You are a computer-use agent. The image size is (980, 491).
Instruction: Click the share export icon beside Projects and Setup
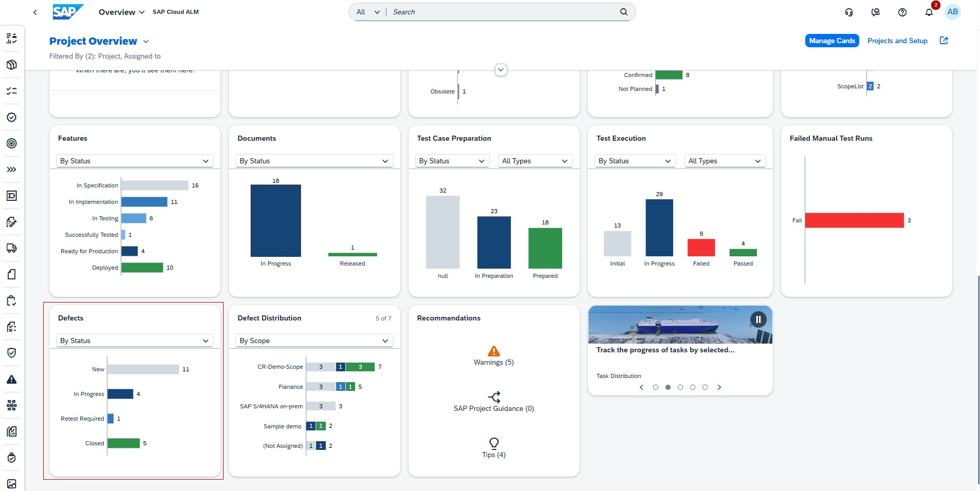click(944, 41)
